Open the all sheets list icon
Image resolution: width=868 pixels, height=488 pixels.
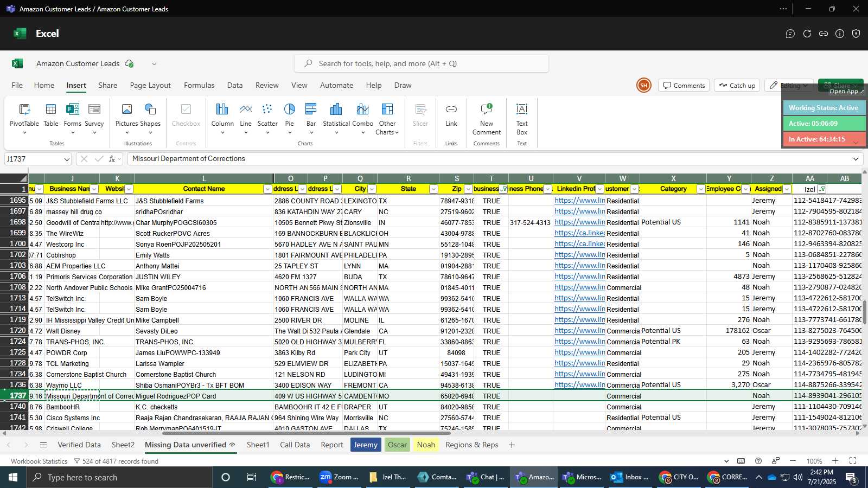(x=43, y=445)
